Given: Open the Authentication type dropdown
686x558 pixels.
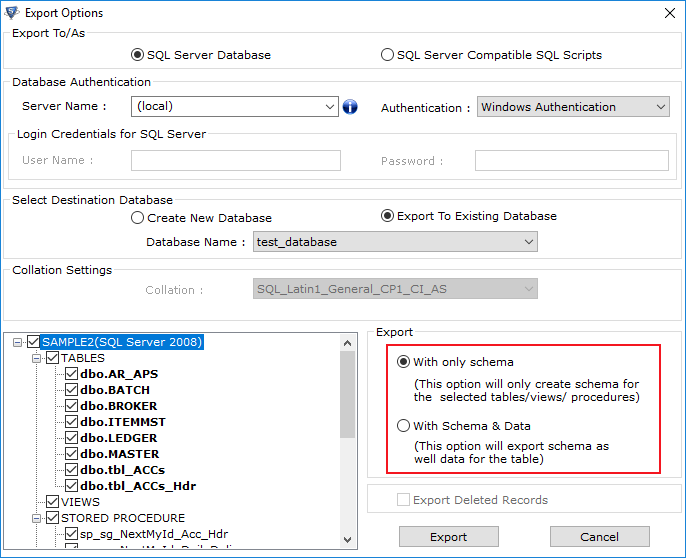Looking at the screenshot, I should [x=661, y=106].
